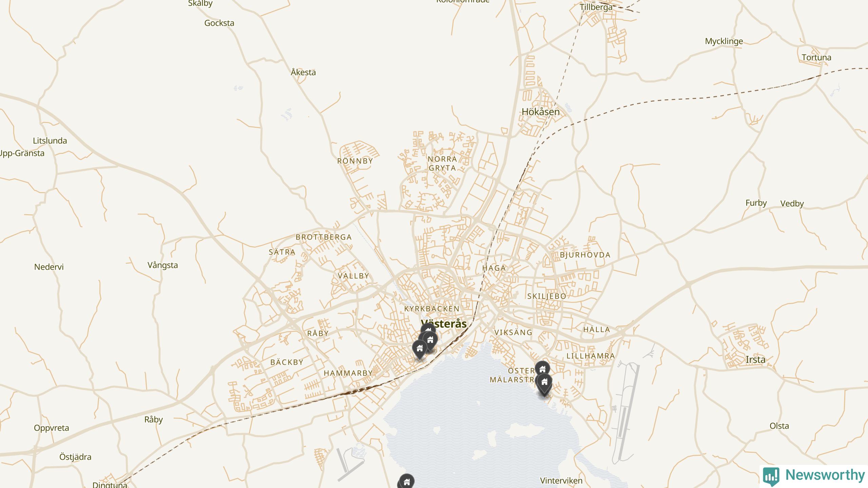Select the Kyrkbacken district label
Viewport: 868px width, 488px height.
click(432, 309)
